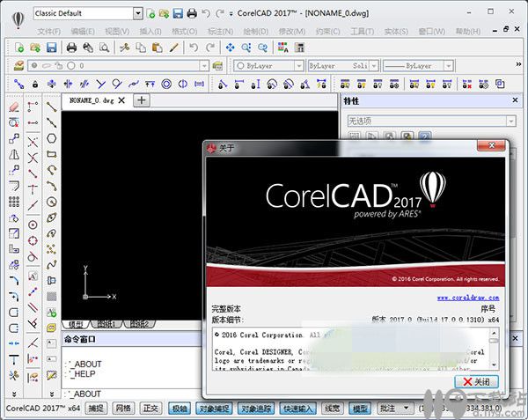Switch to the 图纸1 sheet tab
This screenshot has height=420, width=528.
(106, 324)
